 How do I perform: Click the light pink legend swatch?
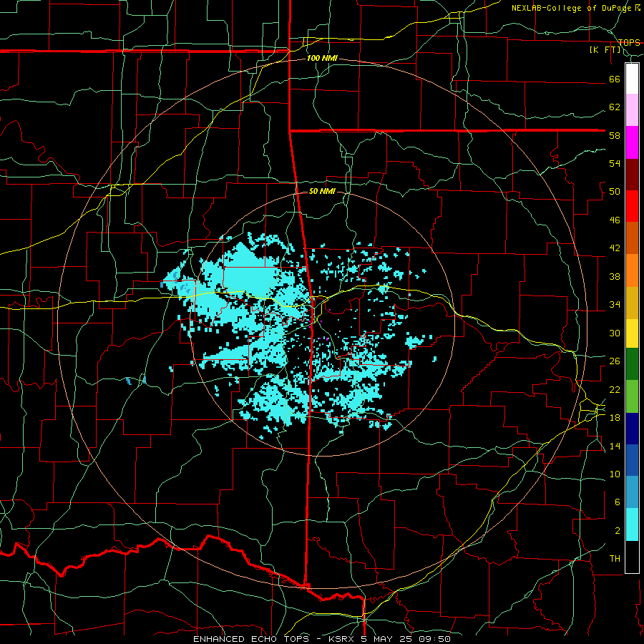[632, 110]
